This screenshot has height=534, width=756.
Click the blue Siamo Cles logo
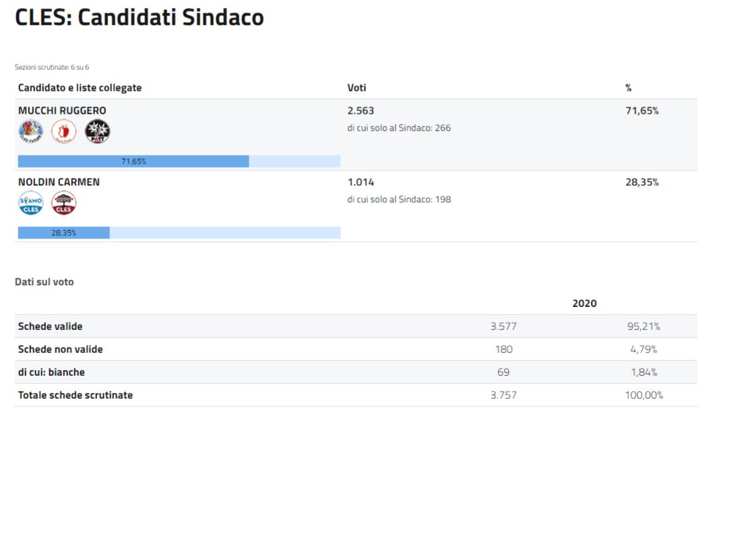30,203
